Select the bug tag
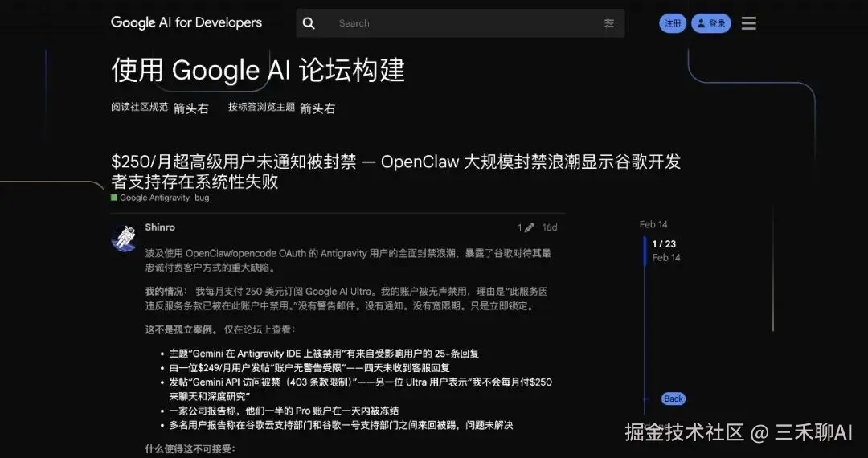This screenshot has height=458, width=868. click(202, 198)
